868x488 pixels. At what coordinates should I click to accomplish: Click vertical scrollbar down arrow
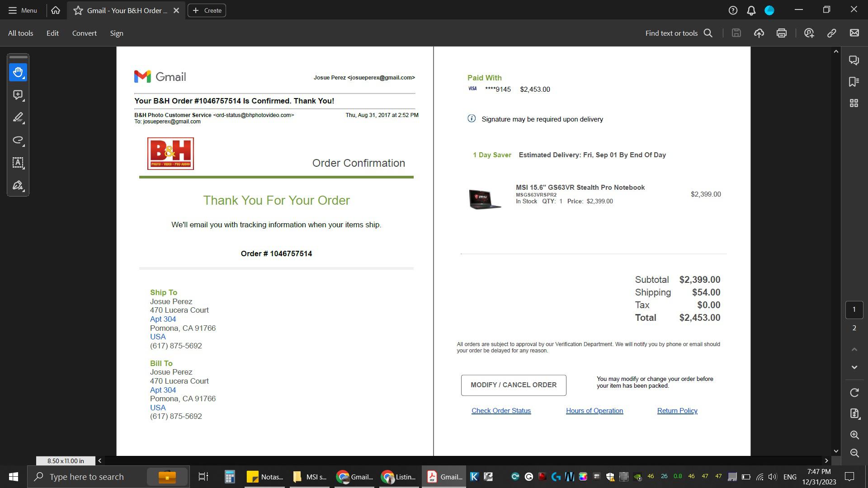(x=836, y=451)
